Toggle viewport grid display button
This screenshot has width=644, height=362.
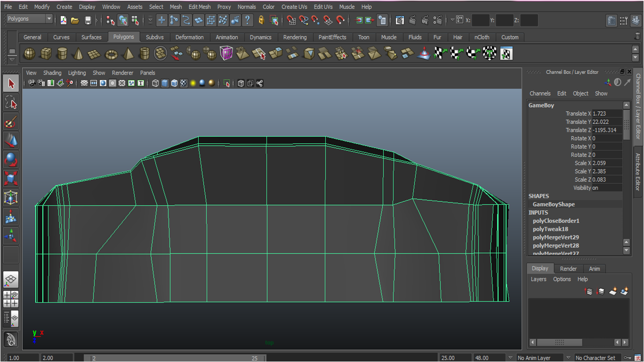pos(84,83)
